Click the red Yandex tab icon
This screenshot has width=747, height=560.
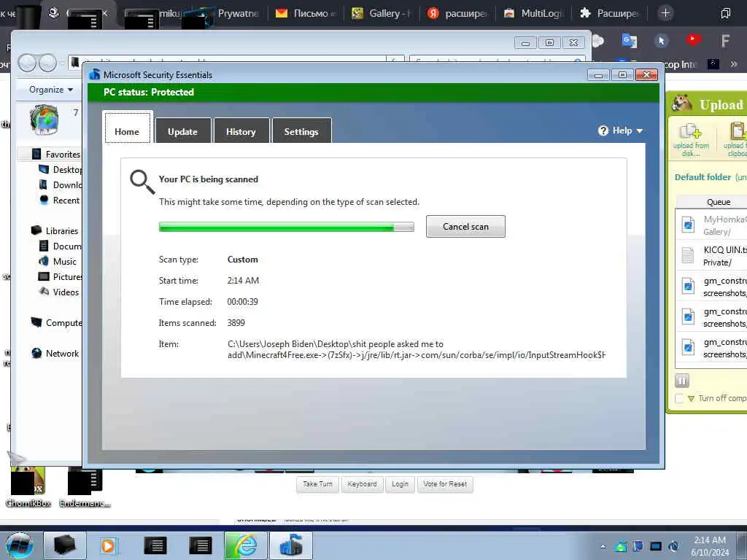(x=433, y=13)
